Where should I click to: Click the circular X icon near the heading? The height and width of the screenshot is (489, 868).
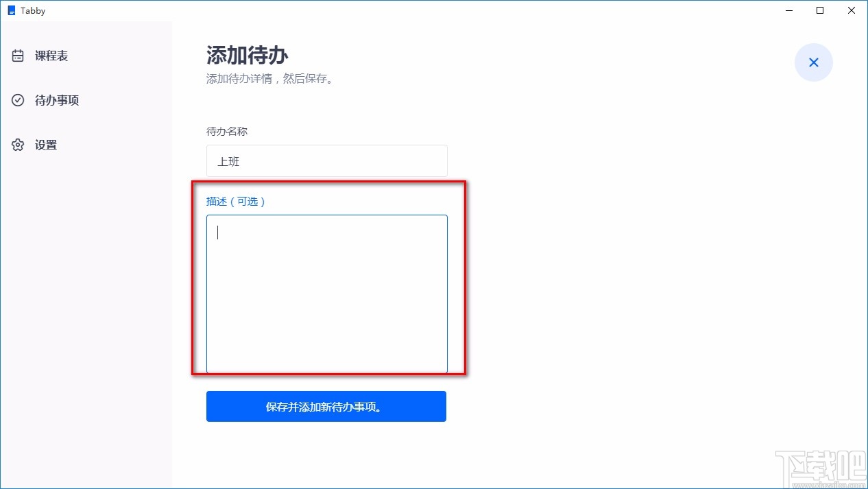[x=813, y=62]
